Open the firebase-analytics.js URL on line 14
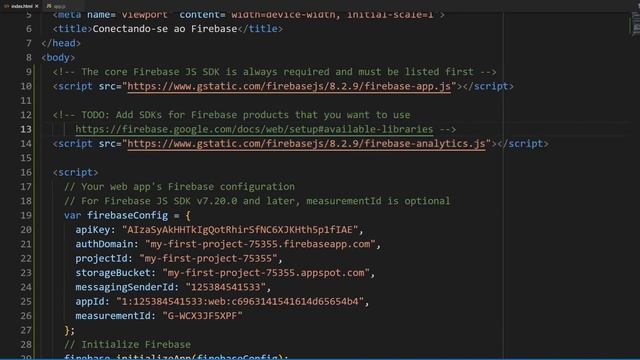This screenshot has height=360, width=640. pyautogui.click(x=306, y=144)
